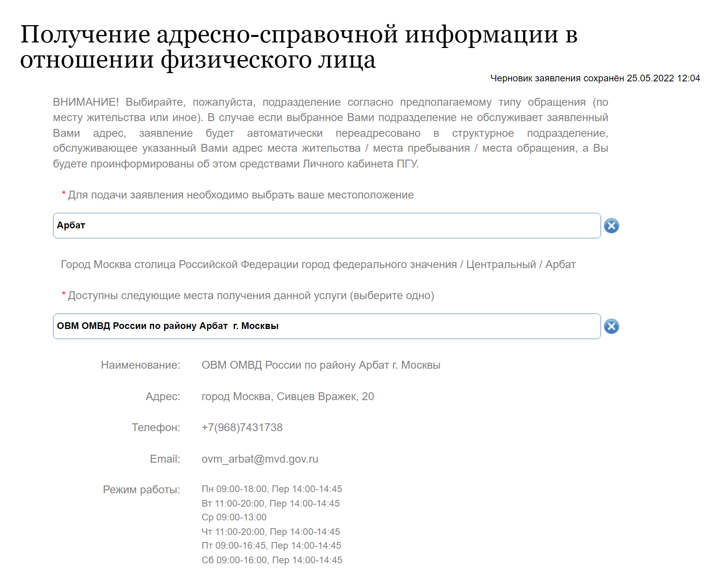Click the Город Москва location path text
Image resolution: width=723 pixels, height=588 pixels.
[x=318, y=265]
